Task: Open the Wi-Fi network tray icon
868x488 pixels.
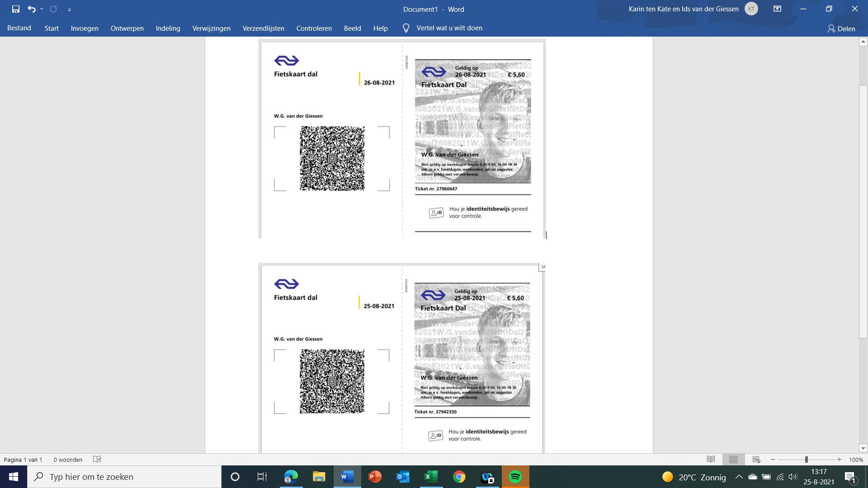Action: (x=780, y=477)
